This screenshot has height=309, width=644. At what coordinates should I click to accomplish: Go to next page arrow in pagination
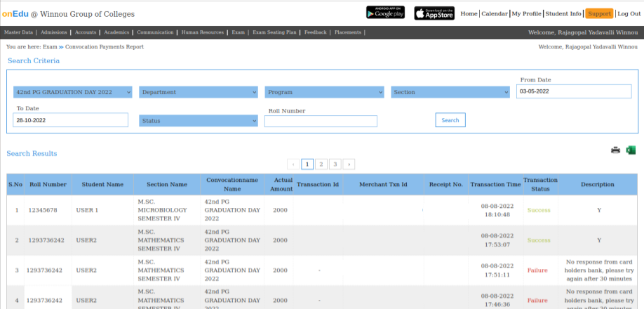pos(349,164)
